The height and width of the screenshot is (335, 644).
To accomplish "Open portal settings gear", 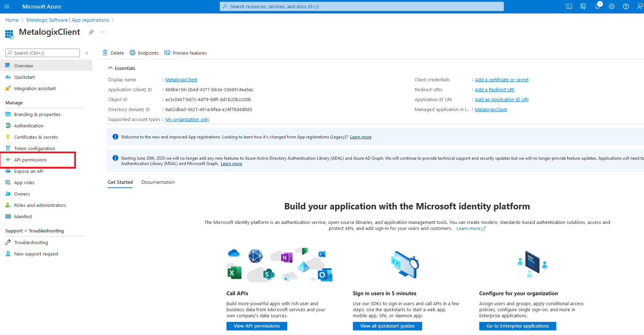I will [x=612, y=6].
